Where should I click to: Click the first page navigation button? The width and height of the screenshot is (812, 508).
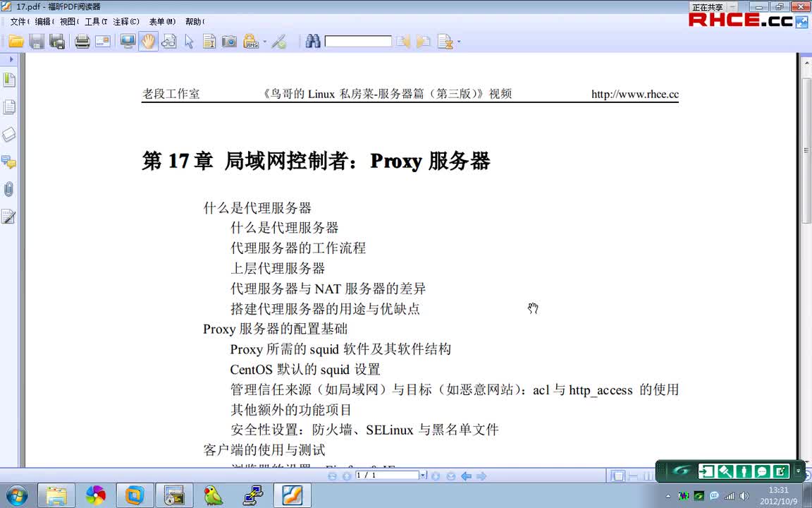[x=333, y=476]
